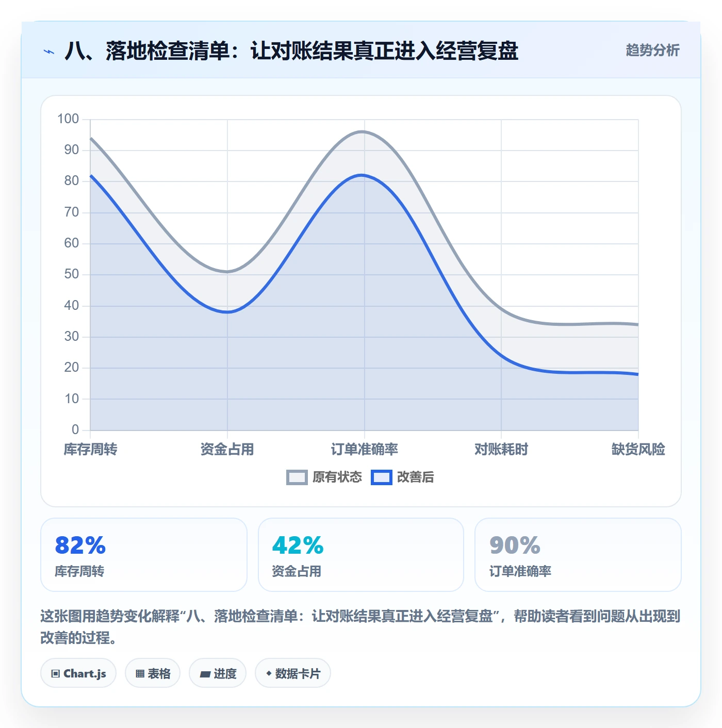The width and height of the screenshot is (722, 728).
Task: Click the 80 y-axis tick label
Action: coord(72,181)
